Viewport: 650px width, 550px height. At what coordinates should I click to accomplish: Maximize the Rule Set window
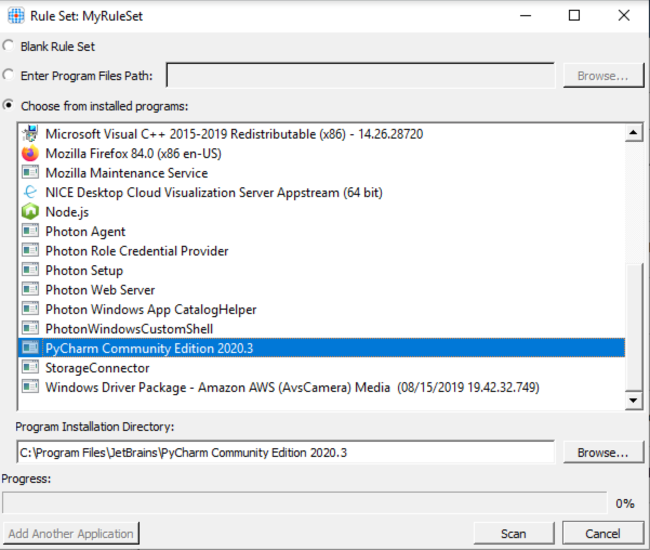click(574, 16)
